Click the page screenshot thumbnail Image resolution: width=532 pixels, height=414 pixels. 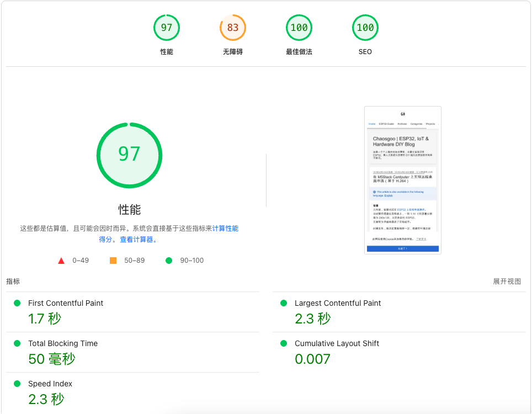403,180
